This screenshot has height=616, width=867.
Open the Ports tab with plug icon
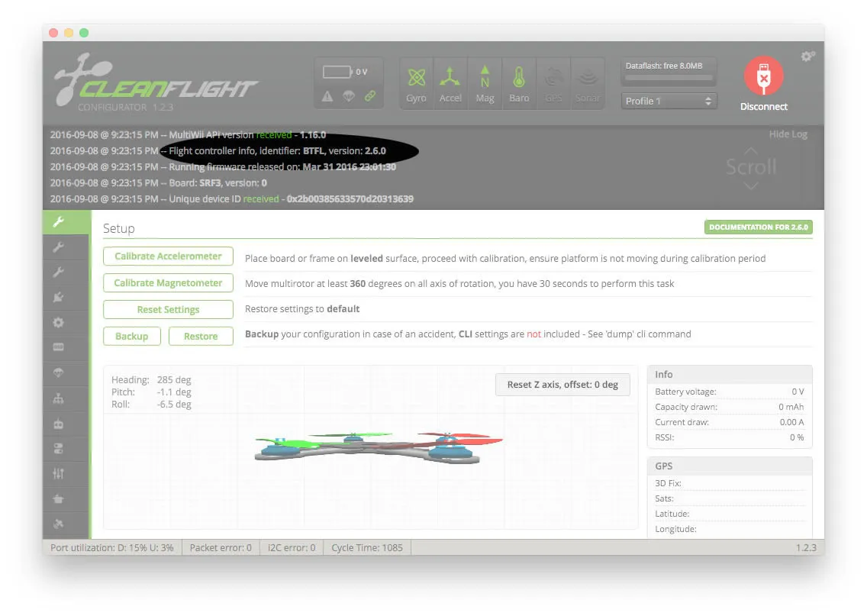[x=59, y=297]
